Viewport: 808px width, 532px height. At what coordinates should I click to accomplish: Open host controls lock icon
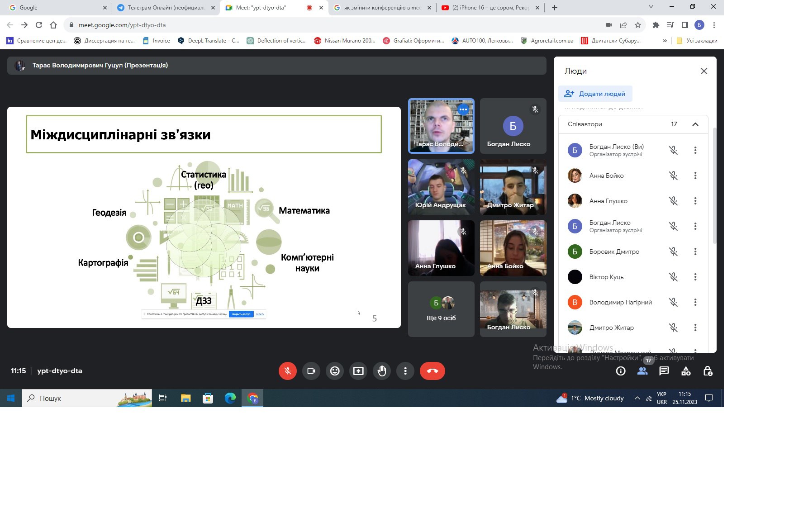(x=708, y=371)
